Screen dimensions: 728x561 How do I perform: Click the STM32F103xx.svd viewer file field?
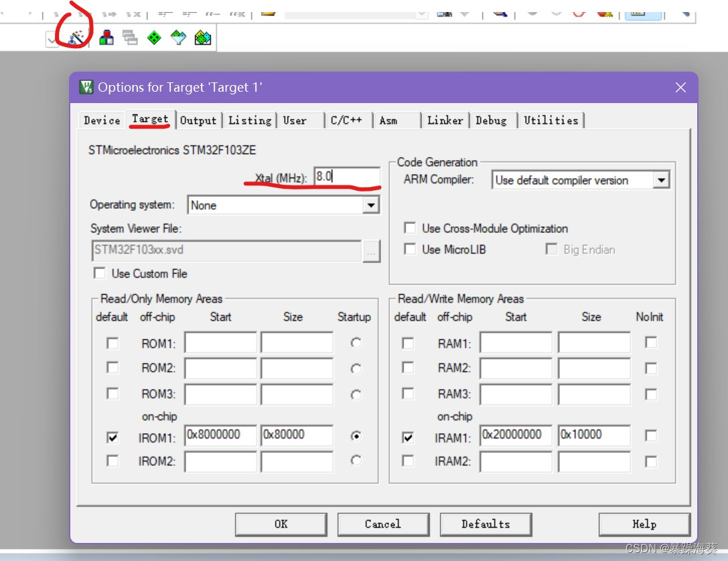point(226,250)
